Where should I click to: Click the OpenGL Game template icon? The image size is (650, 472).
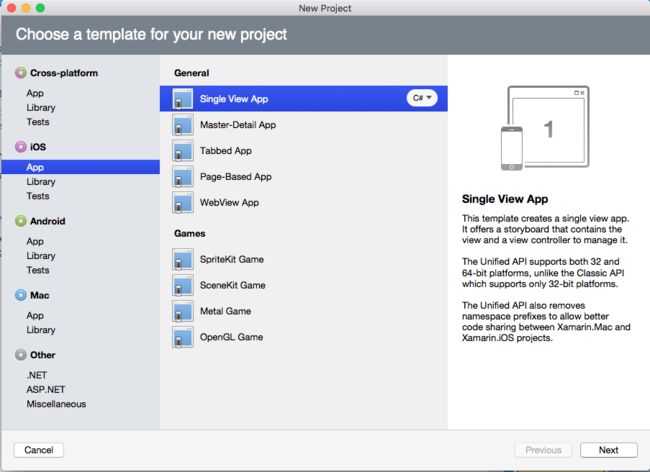183,337
